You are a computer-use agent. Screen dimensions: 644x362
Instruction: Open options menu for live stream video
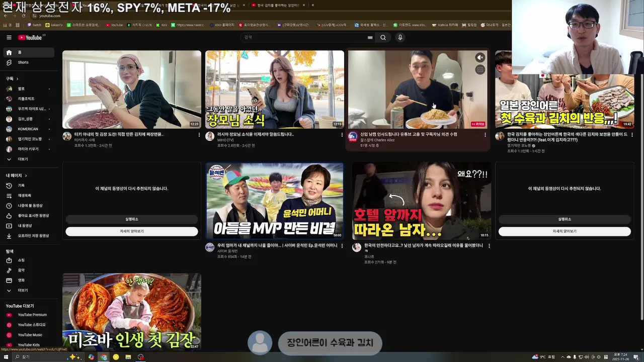coord(485,135)
